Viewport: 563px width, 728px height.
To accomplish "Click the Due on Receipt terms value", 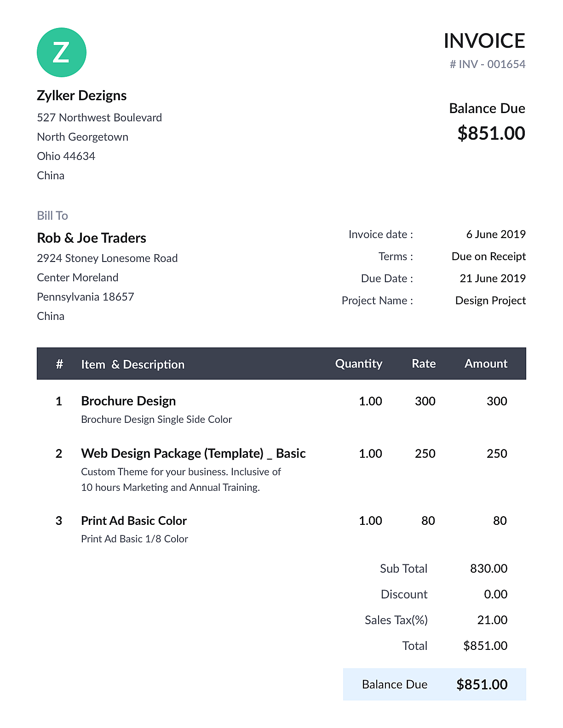I will tap(488, 256).
